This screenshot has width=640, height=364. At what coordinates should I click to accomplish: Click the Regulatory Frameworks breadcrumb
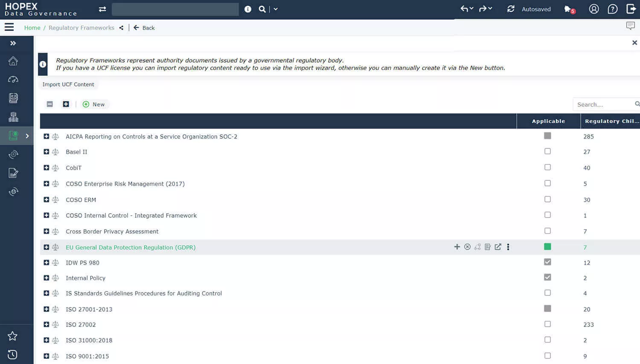[81, 28]
